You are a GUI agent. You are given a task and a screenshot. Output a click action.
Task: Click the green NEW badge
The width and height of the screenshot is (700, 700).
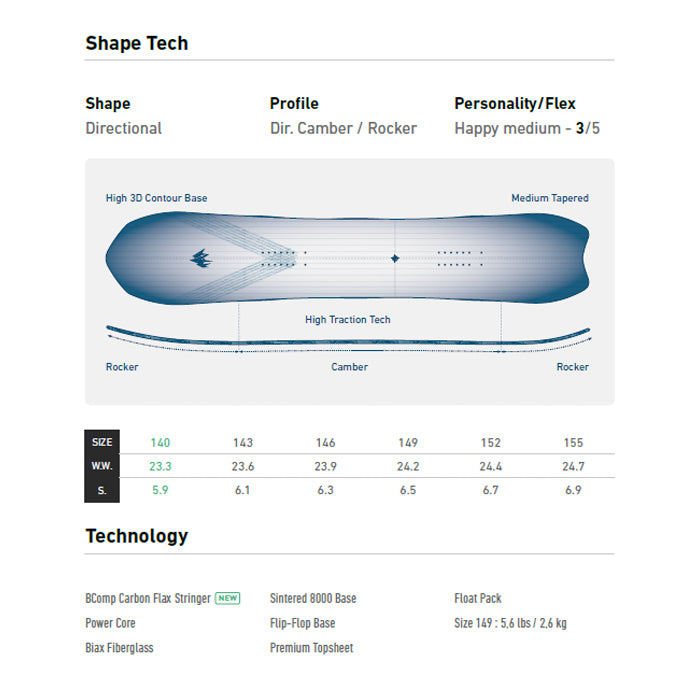pos(228,598)
